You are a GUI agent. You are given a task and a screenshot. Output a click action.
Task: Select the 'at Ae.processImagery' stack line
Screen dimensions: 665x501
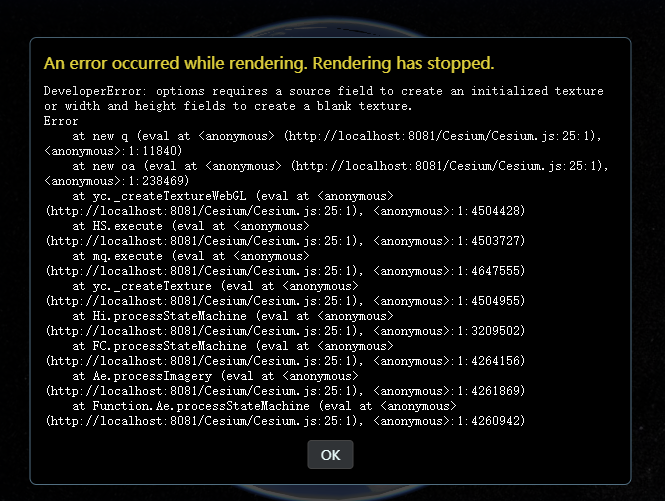pos(215,376)
